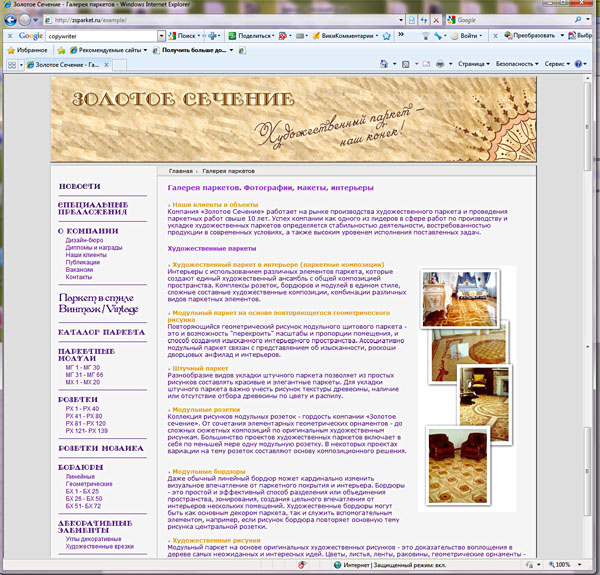Open the Поделиться share menu
Screen dimensions: 600x575
(x=251, y=36)
